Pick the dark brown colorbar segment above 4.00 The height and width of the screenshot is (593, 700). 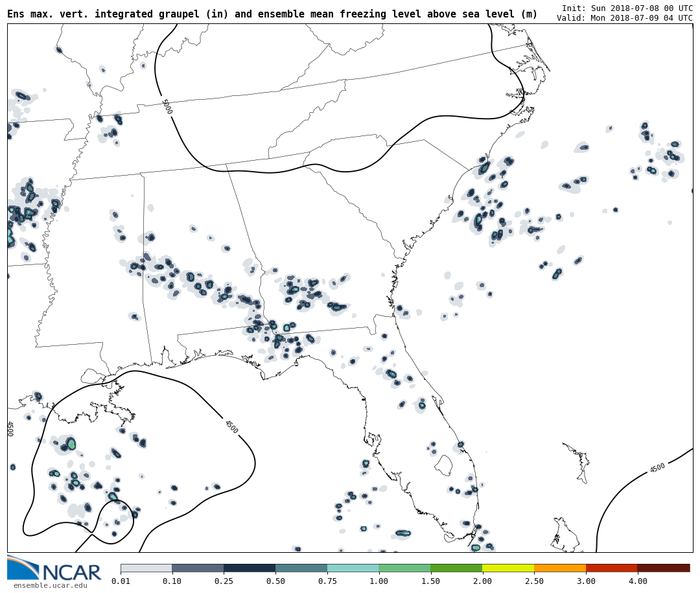(x=663, y=568)
